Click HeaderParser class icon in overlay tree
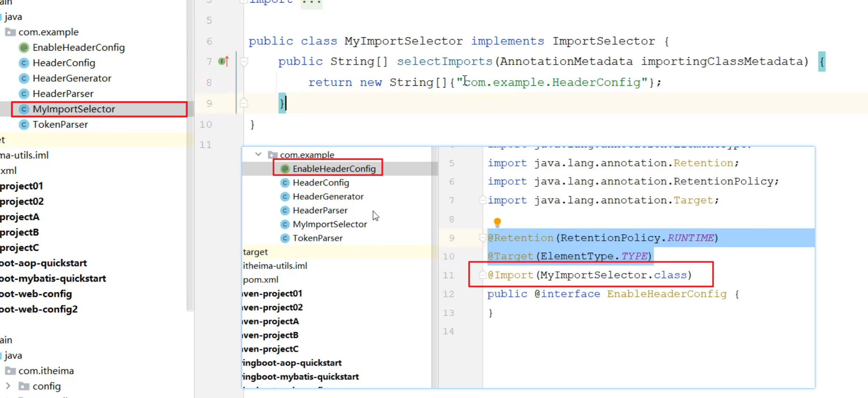868x398 pixels. click(285, 211)
